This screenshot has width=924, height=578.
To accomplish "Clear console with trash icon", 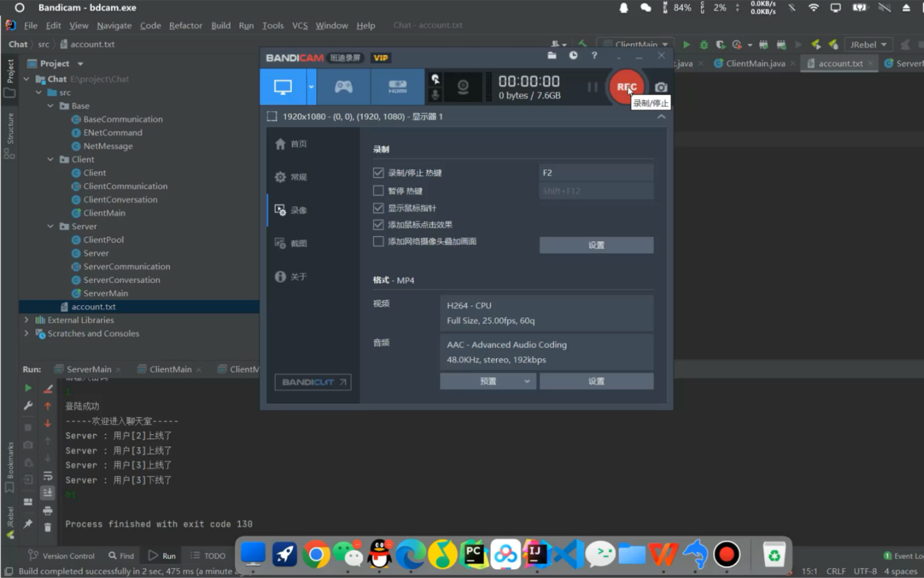I will pyautogui.click(x=48, y=527).
